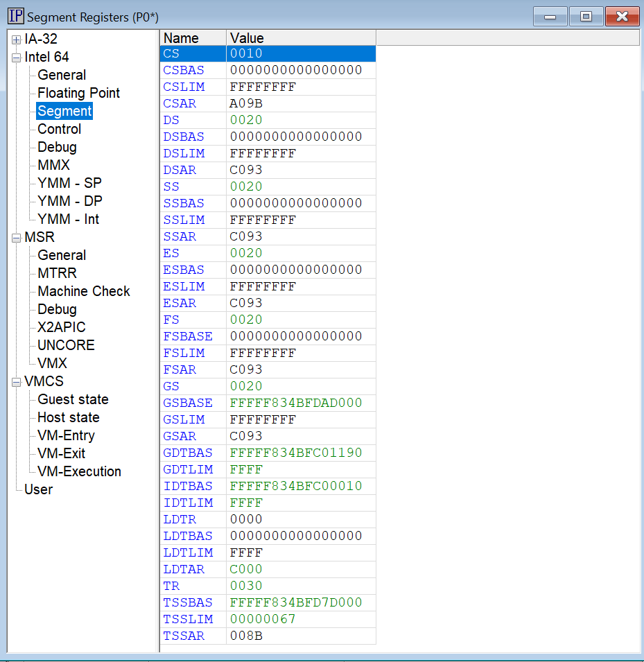Open Control registers under Intel 64
Viewport: 644px width, 662px height.
pos(59,129)
